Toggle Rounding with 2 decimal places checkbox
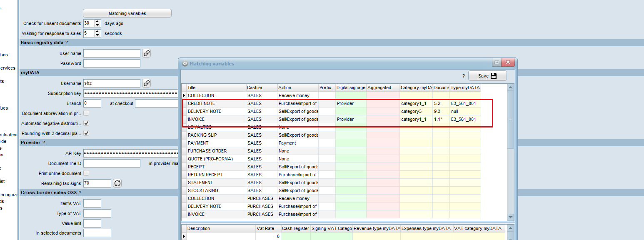 [86, 133]
